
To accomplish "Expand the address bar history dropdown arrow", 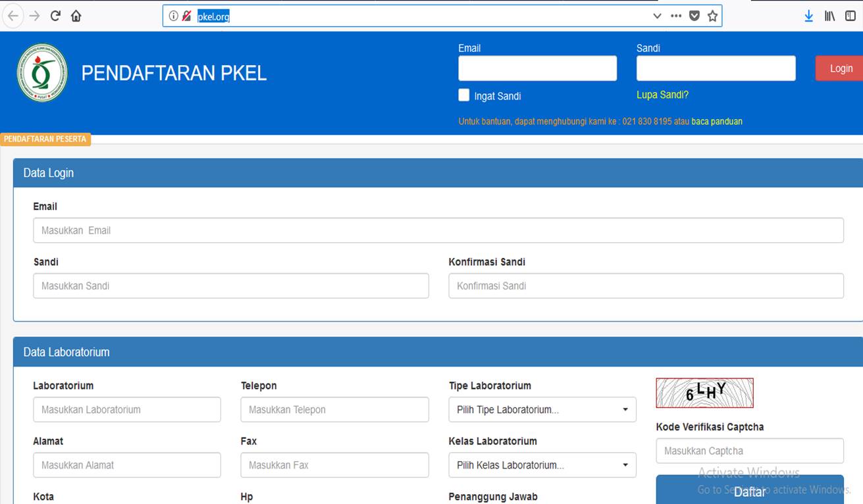I will tap(657, 16).
